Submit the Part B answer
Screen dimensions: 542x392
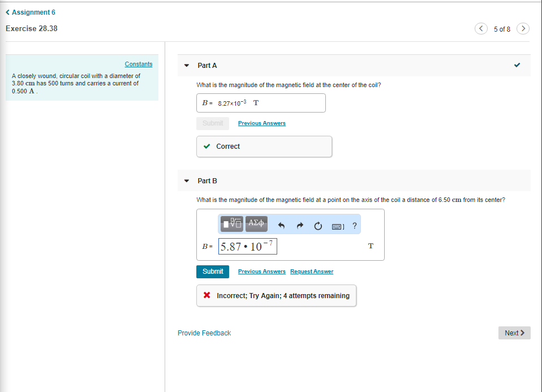(x=212, y=272)
